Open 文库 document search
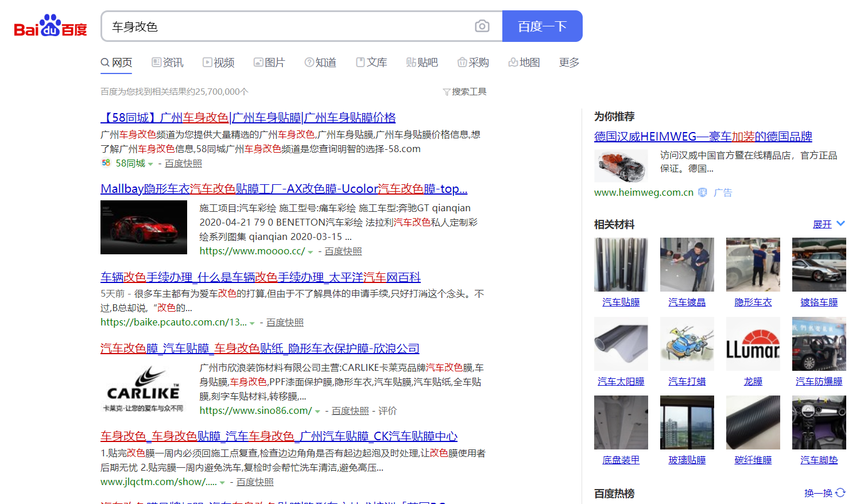The width and height of the screenshot is (864, 504). (371, 62)
